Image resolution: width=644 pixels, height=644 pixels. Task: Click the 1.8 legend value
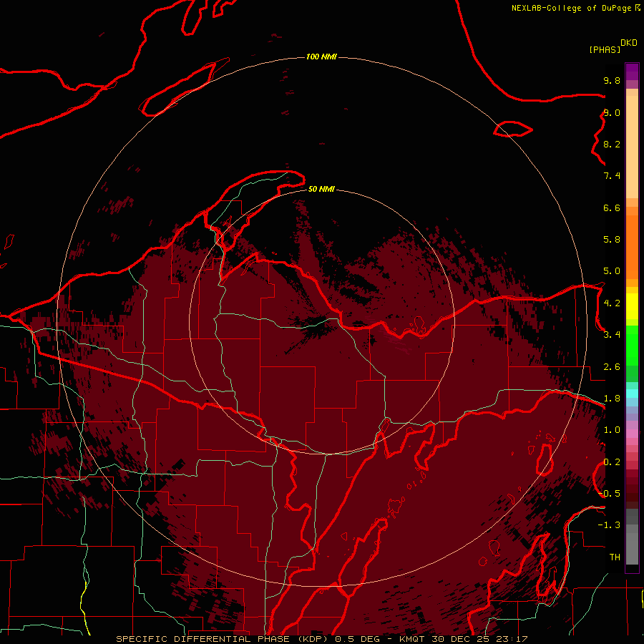pyautogui.click(x=612, y=399)
